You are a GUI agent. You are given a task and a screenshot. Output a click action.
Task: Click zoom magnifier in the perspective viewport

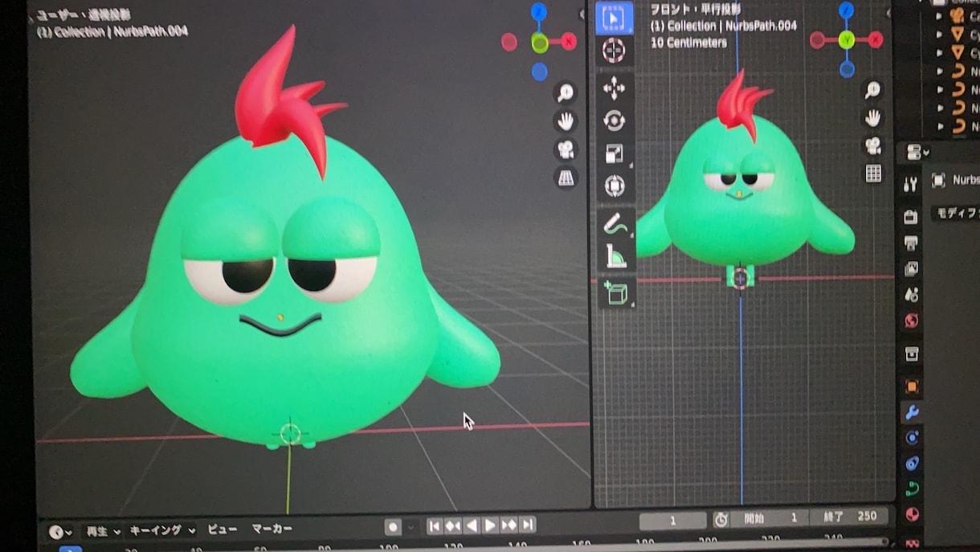point(566,93)
